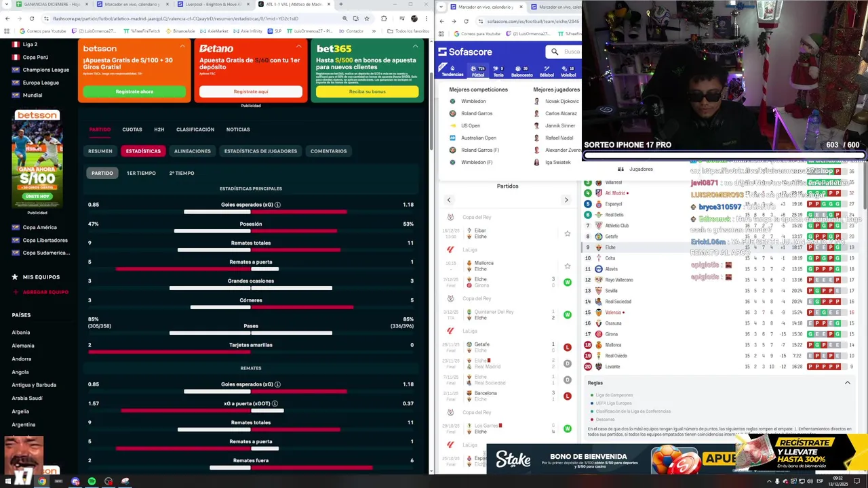Screen dimensions: 868x488
Task: Click the Flashscore address bar URL
Action: 176,18
